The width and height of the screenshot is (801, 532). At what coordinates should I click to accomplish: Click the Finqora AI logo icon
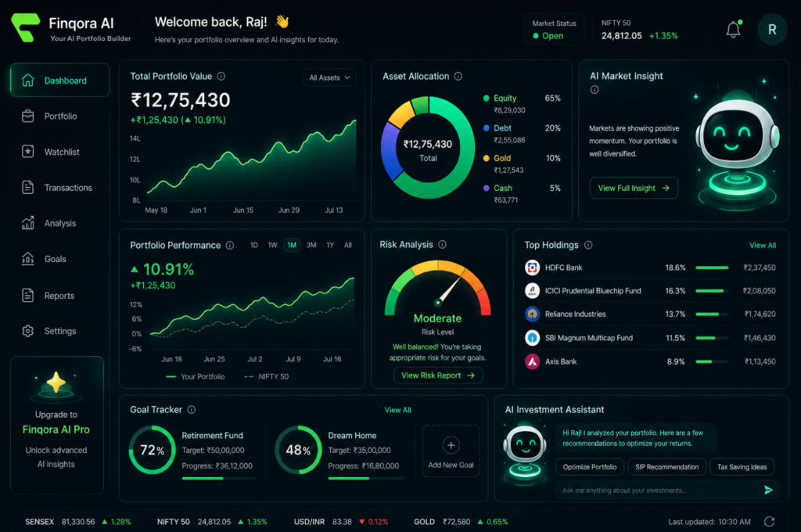click(x=26, y=27)
